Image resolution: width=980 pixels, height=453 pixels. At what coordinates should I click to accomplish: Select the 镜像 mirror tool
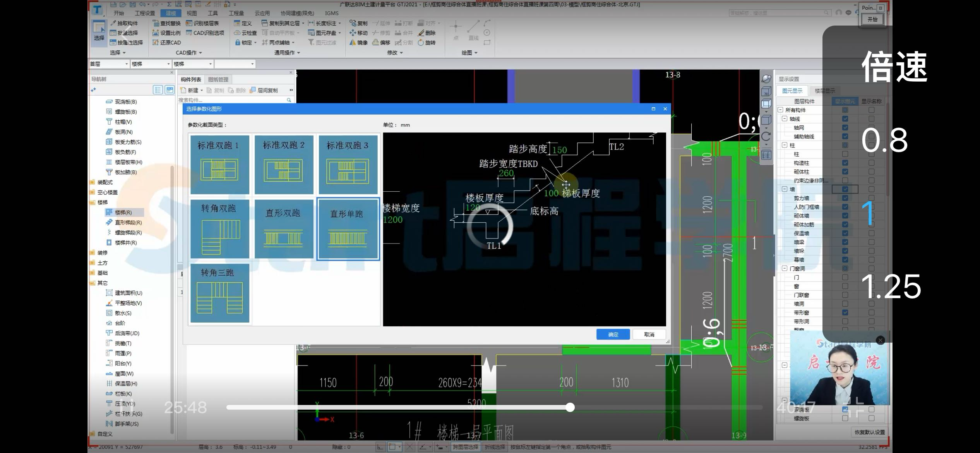coord(358,43)
